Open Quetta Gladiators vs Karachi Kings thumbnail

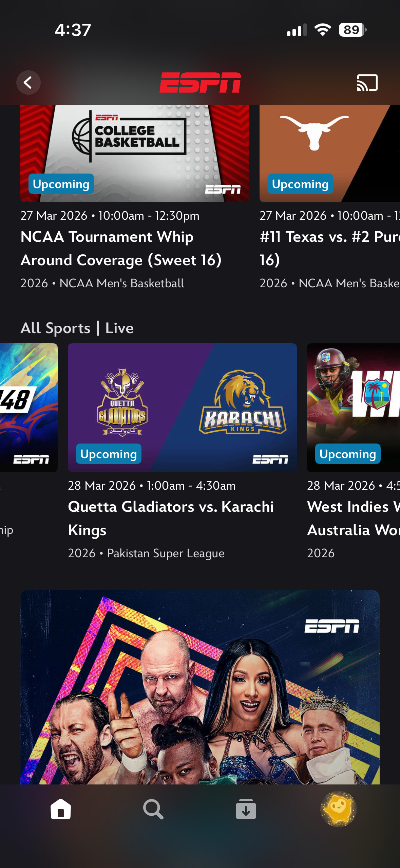coord(182,408)
